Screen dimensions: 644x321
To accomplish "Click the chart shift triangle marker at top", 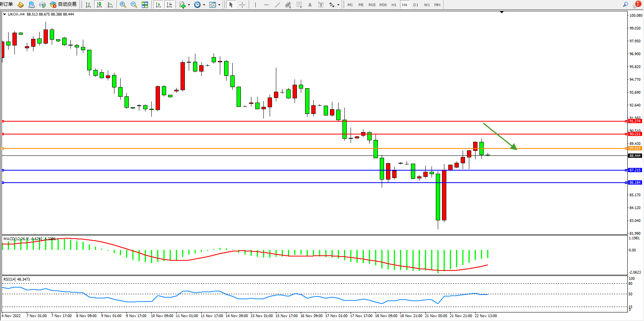I will (502, 12).
